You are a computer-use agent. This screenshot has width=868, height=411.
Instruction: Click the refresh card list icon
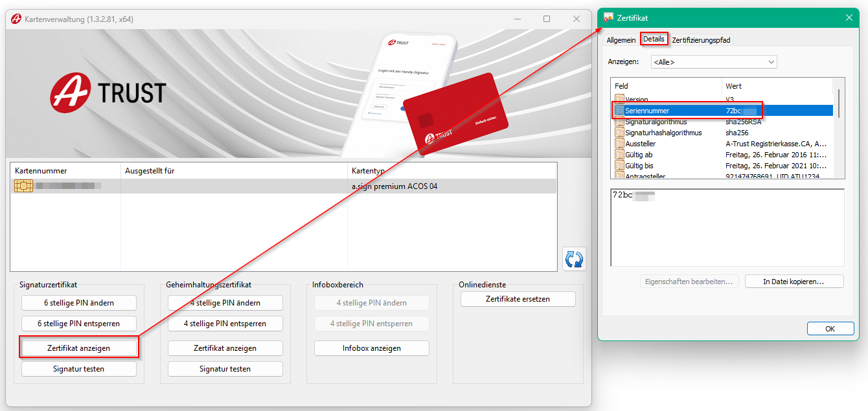tap(574, 259)
